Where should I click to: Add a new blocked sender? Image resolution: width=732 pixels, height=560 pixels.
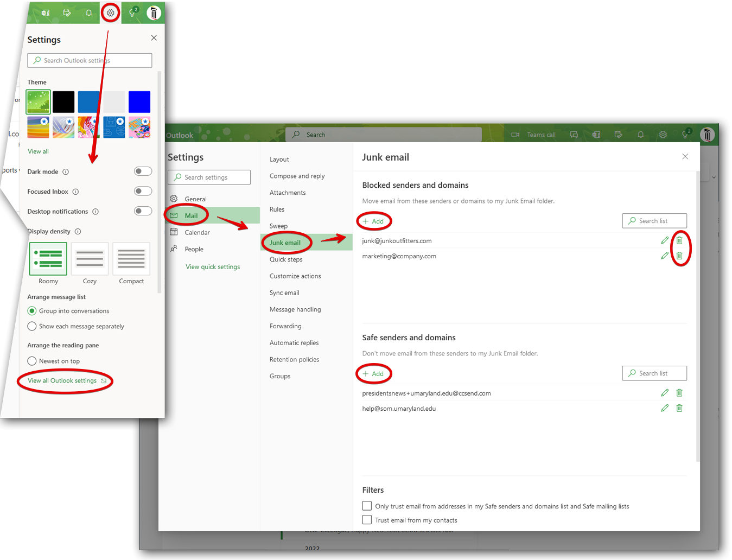coord(373,221)
